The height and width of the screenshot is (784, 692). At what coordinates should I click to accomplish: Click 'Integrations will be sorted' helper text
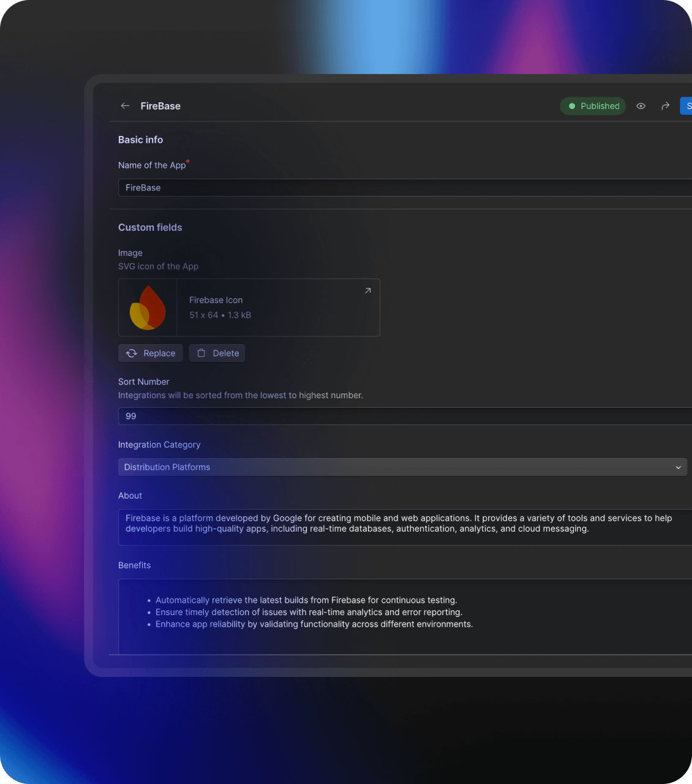[x=241, y=395]
